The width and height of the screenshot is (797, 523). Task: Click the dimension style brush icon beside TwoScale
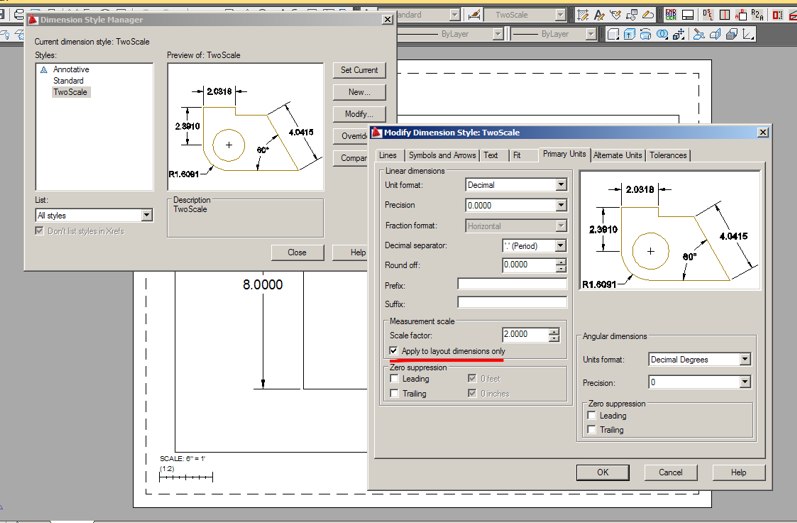pyautogui.click(x=474, y=15)
